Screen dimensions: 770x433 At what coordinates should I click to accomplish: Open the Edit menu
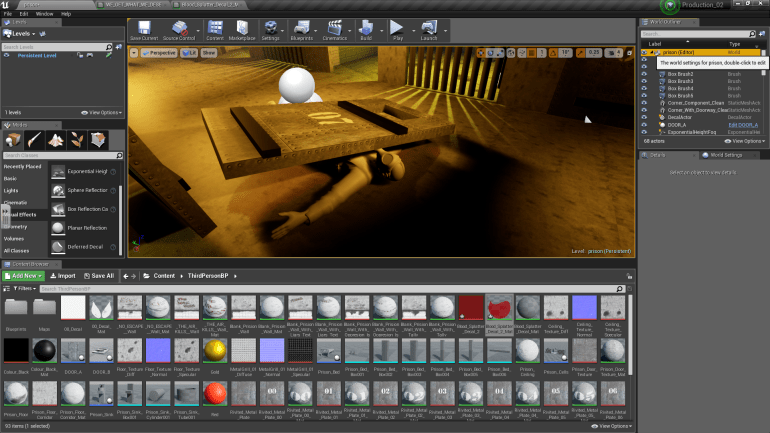pos(24,14)
